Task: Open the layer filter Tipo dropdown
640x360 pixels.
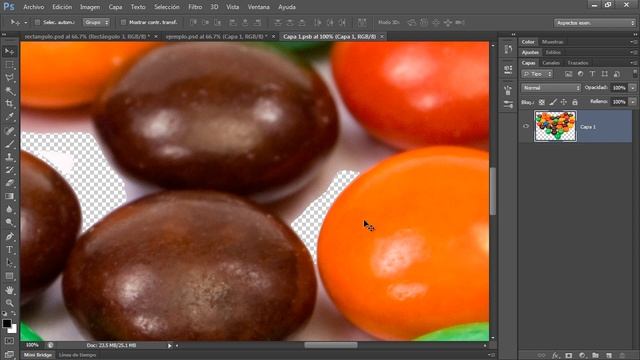Action: 537,74
